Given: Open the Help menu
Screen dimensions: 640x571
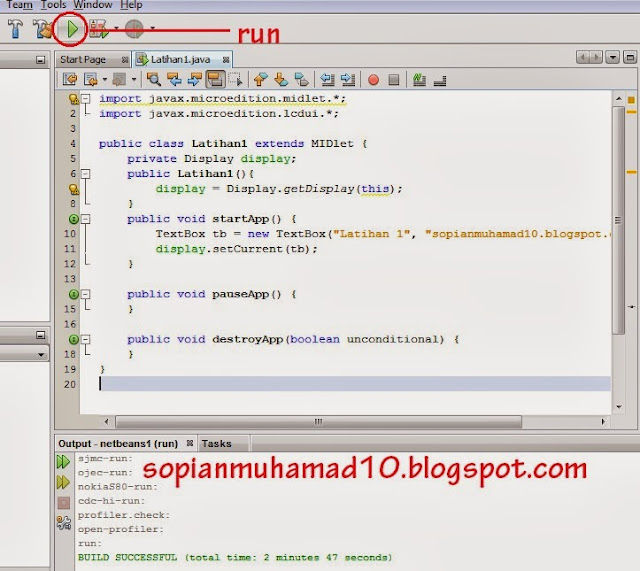Looking at the screenshot, I should 131,5.
